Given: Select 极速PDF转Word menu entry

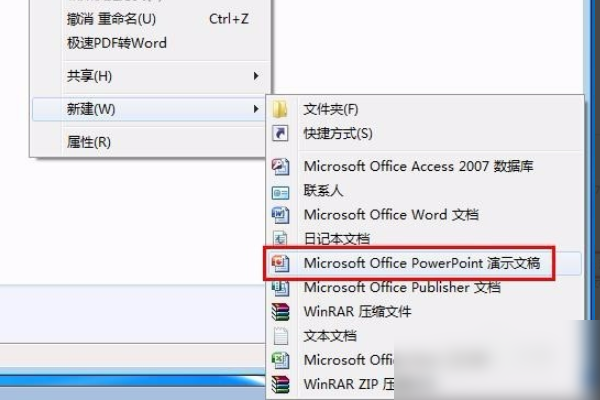Looking at the screenshot, I should (x=151, y=43).
